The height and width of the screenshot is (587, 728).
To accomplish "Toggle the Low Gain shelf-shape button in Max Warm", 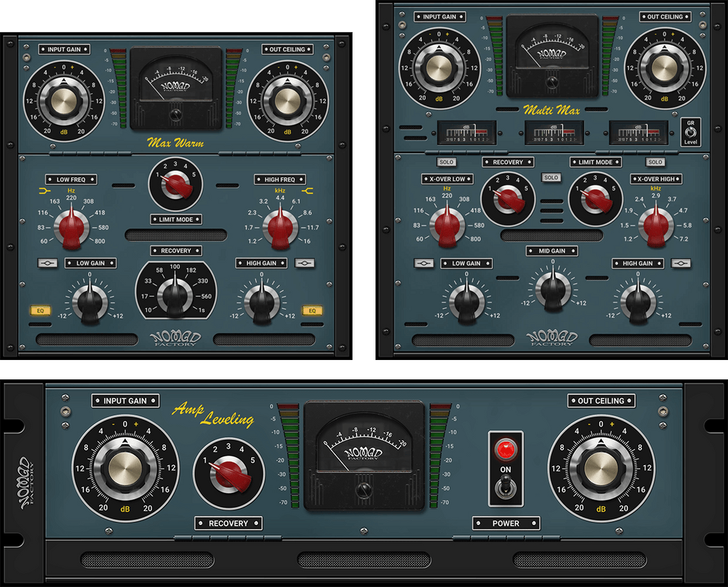I will pyautogui.click(x=48, y=263).
